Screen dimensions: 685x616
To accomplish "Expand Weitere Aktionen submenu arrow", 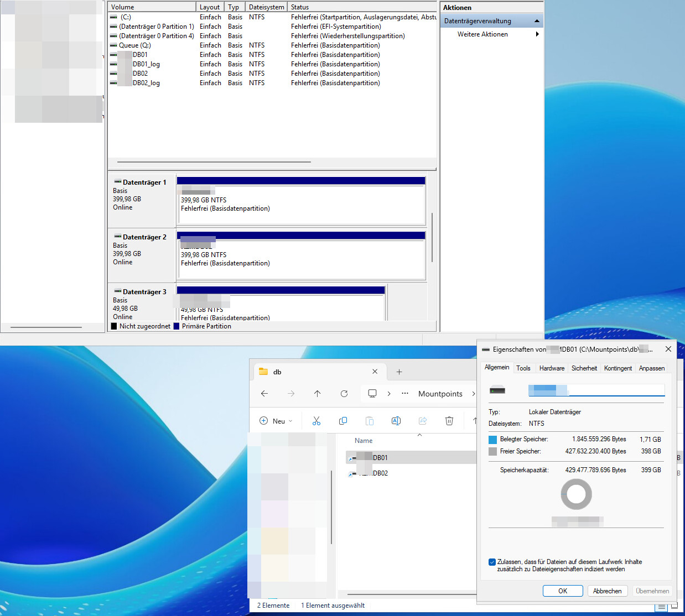I will (537, 34).
